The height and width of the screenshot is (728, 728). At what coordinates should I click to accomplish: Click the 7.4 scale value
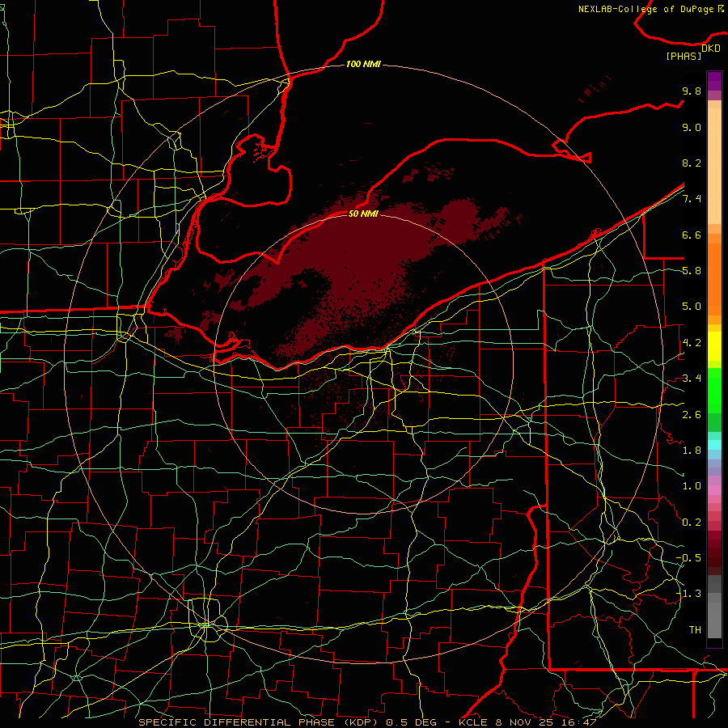(692, 199)
